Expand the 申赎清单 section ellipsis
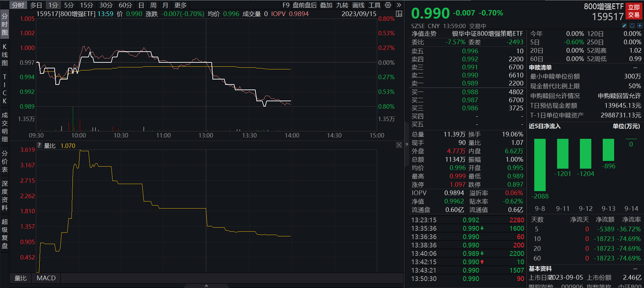Image resolution: width=644 pixels, height=288 pixels. point(635,68)
